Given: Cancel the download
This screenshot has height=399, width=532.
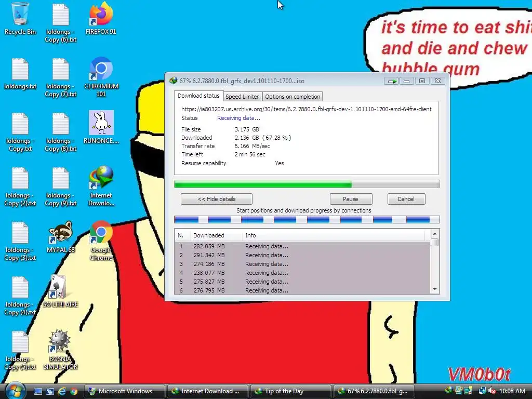Looking at the screenshot, I should tap(406, 199).
